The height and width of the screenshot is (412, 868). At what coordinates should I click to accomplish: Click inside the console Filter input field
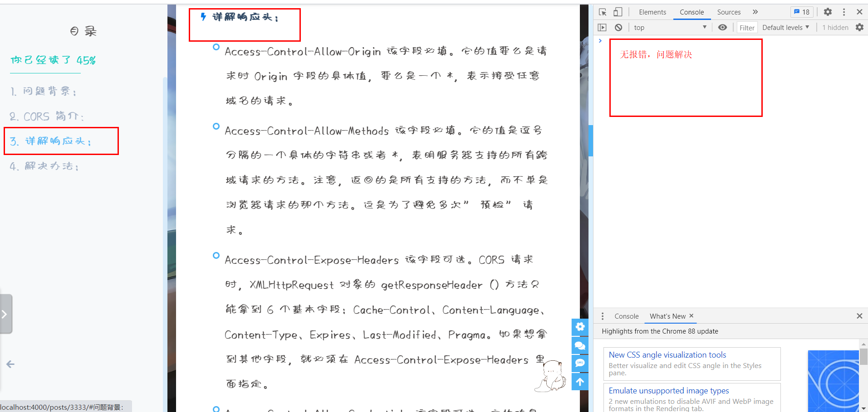pos(746,27)
